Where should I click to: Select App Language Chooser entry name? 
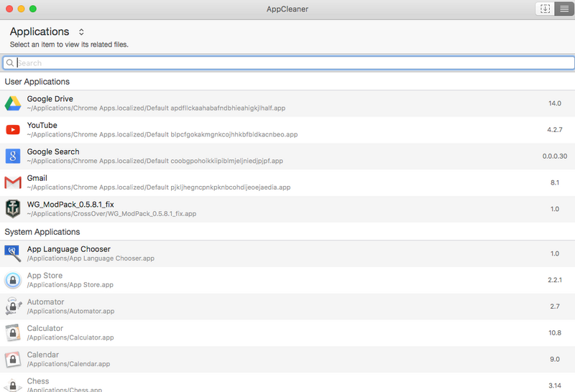tap(68, 249)
